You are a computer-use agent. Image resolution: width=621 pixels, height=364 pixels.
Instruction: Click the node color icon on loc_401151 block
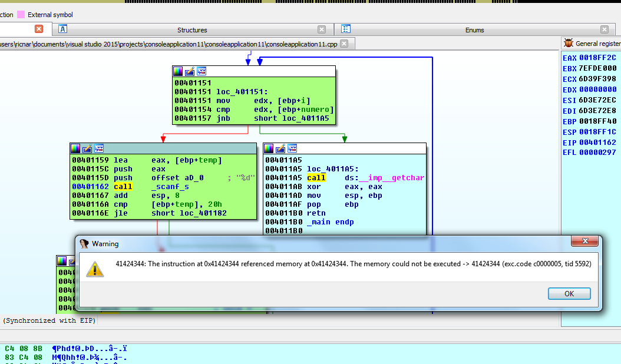coord(178,71)
